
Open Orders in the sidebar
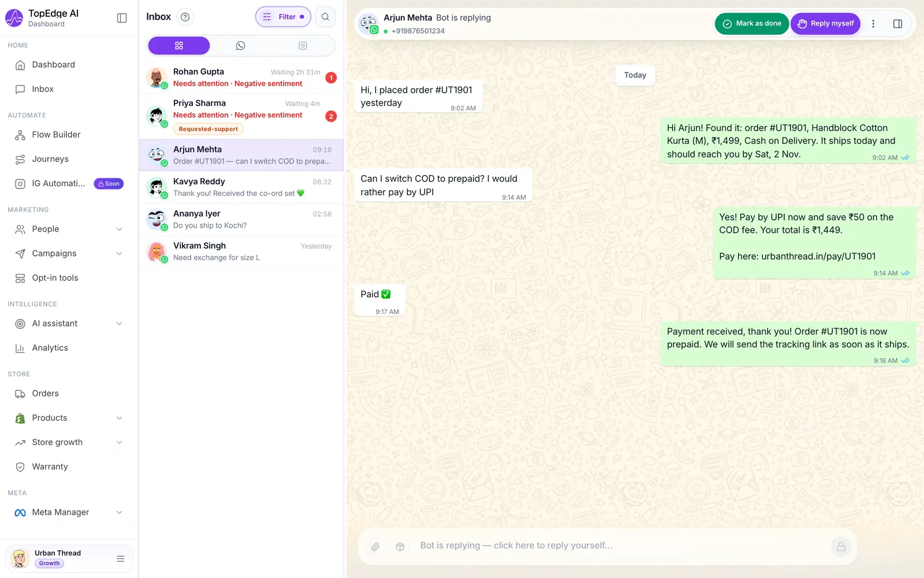pos(69,394)
